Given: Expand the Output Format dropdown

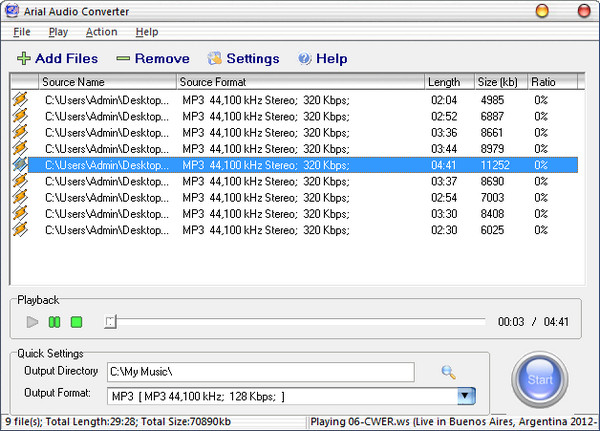Looking at the screenshot, I should [x=465, y=396].
